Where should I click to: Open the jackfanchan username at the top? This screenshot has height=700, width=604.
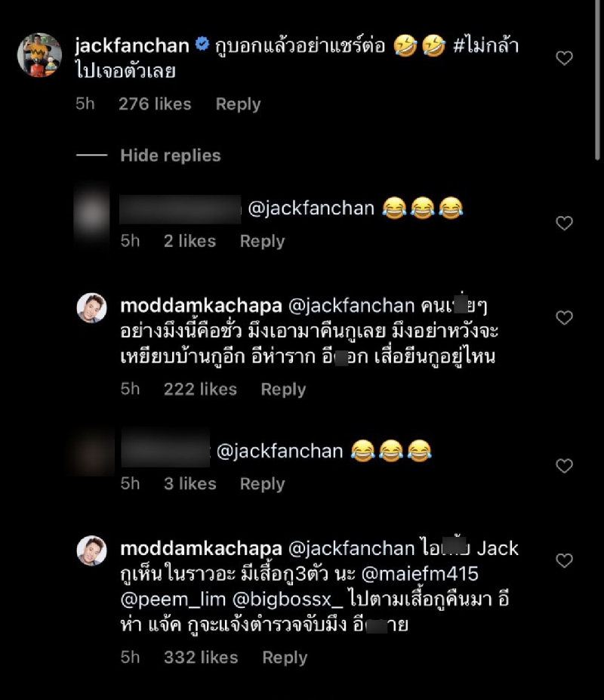tap(132, 45)
